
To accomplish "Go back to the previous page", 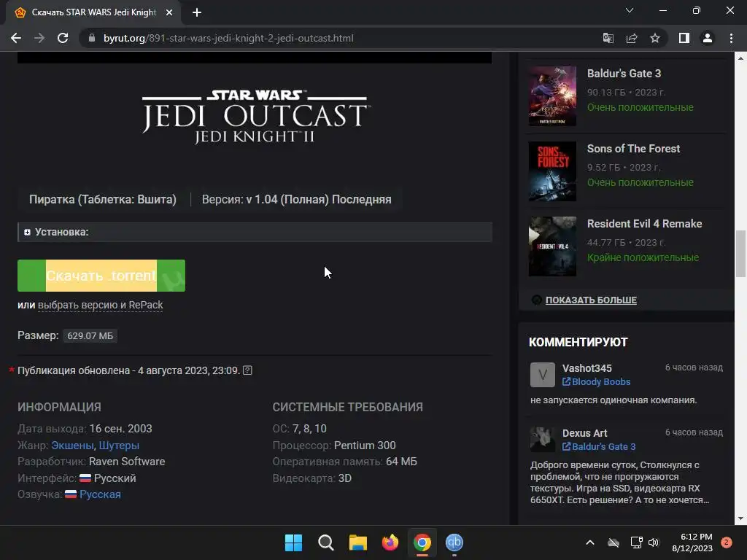I will coord(16,38).
